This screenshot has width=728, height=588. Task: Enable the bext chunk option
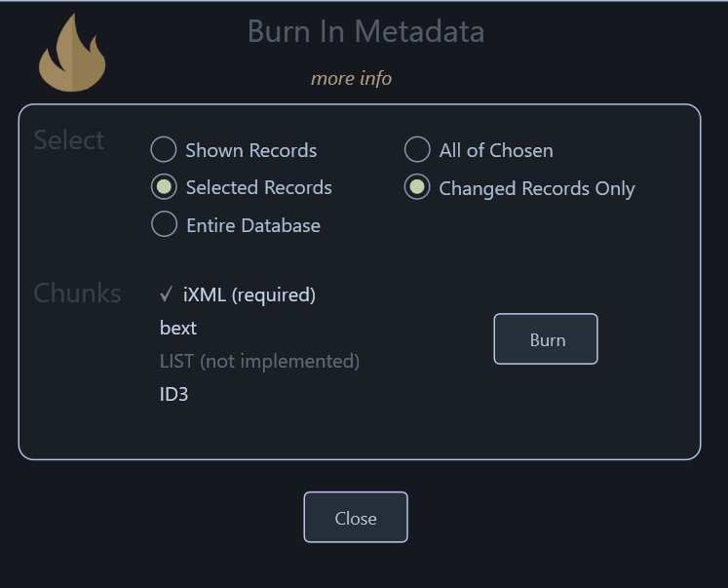click(x=178, y=328)
